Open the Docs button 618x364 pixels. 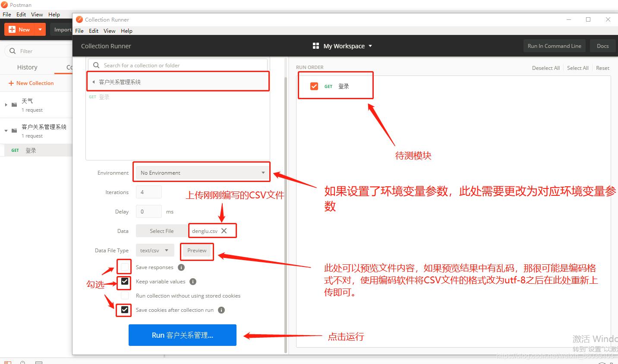602,46
